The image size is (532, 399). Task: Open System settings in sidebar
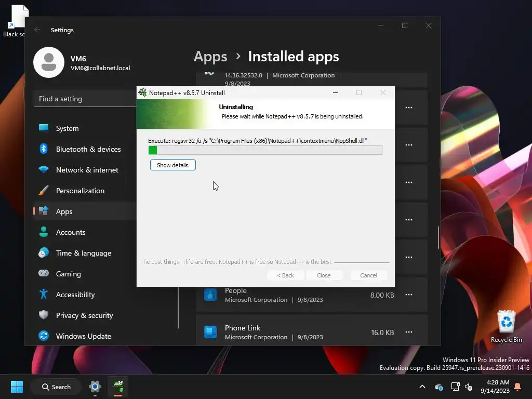coord(85,128)
